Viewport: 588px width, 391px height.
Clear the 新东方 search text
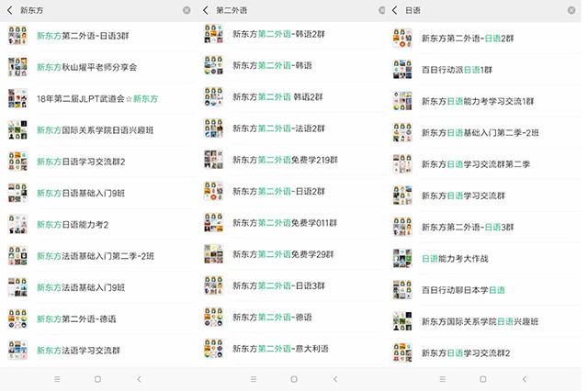(x=187, y=10)
